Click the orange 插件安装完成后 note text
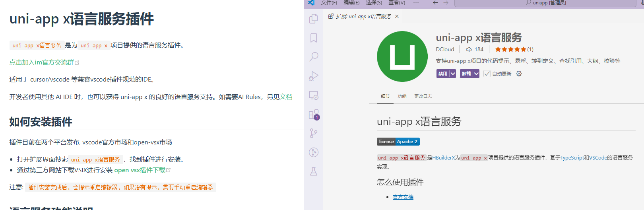 (120, 187)
